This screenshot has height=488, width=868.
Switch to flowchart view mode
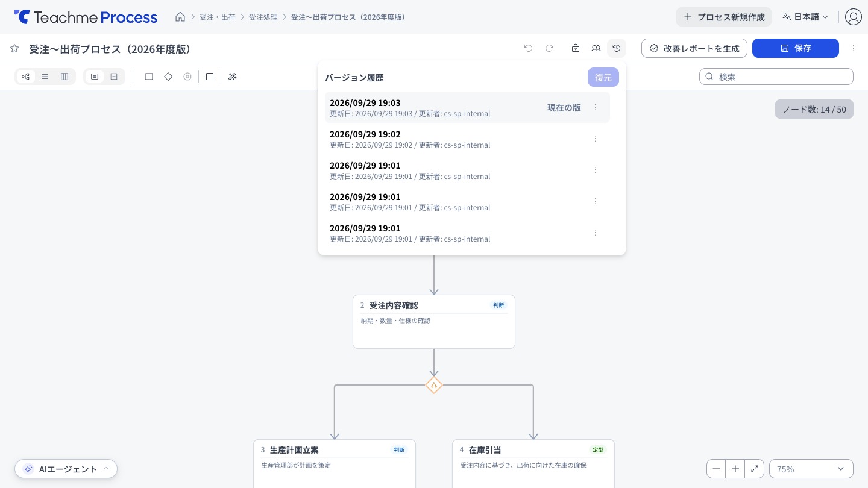(x=26, y=77)
